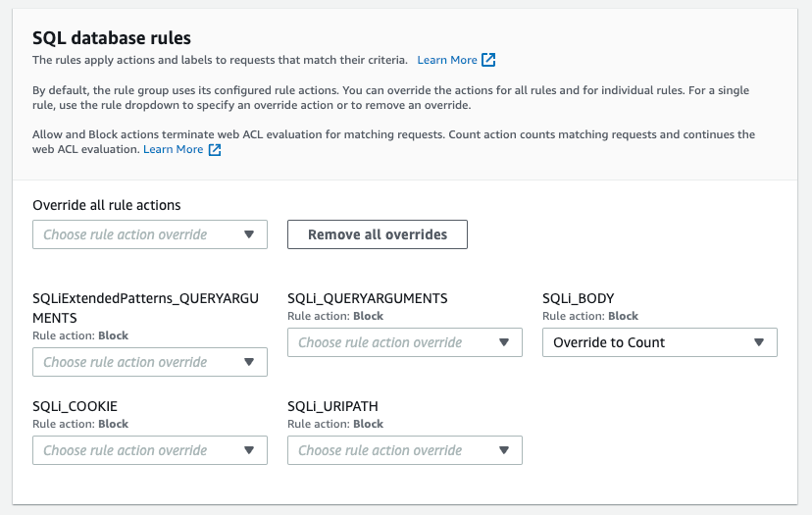Click external link icon after second Learn More
The height and width of the screenshot is (515, 812).
coord(215,150)
